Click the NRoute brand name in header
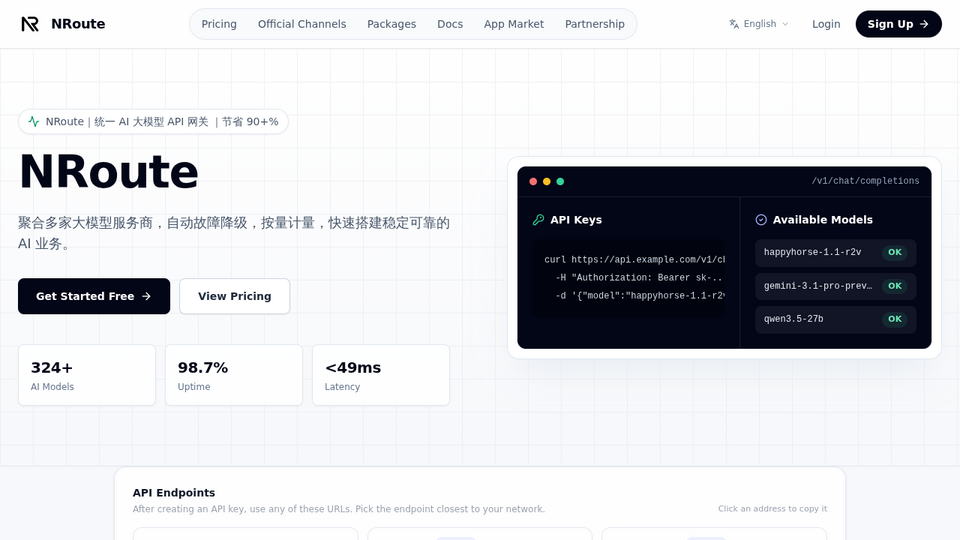 [78, 24]
